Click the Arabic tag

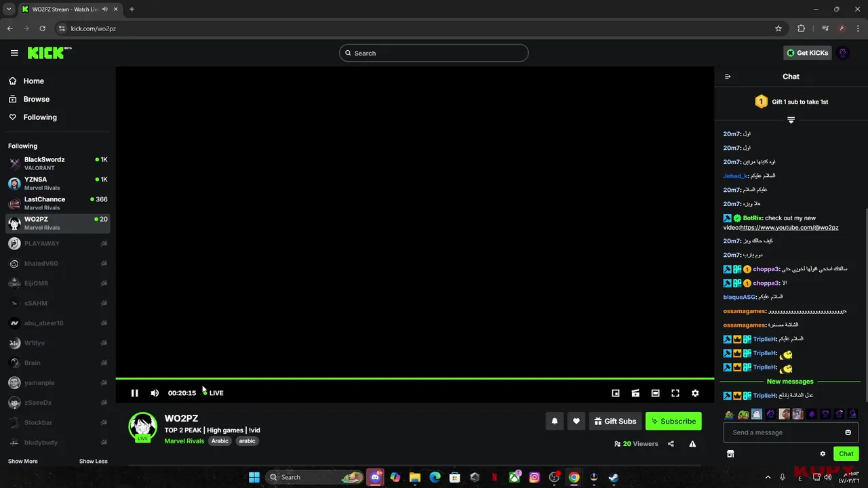[220, 441]
